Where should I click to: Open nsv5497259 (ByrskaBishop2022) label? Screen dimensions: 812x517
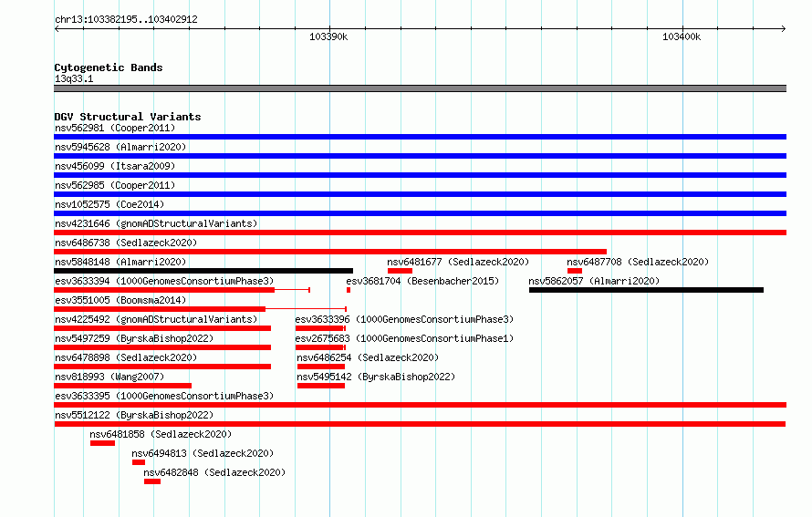click(x=134, y=338)
